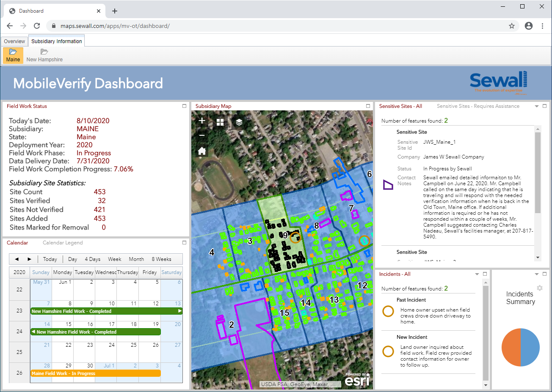The image size is (552, 392).
Task: Expand the Incidents - All dropdown arrow
Action: [x=477, y=274]
